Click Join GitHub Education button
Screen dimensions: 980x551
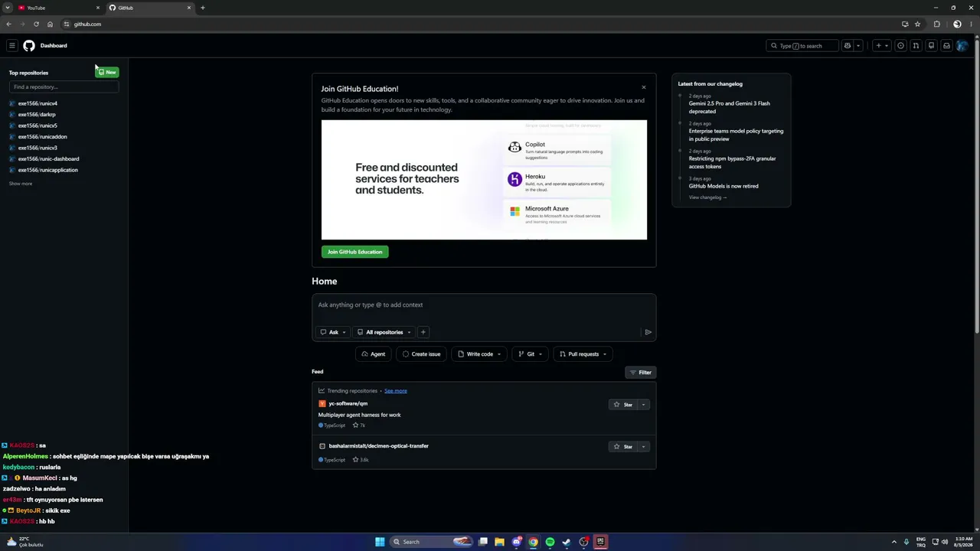tap(354, 252)
